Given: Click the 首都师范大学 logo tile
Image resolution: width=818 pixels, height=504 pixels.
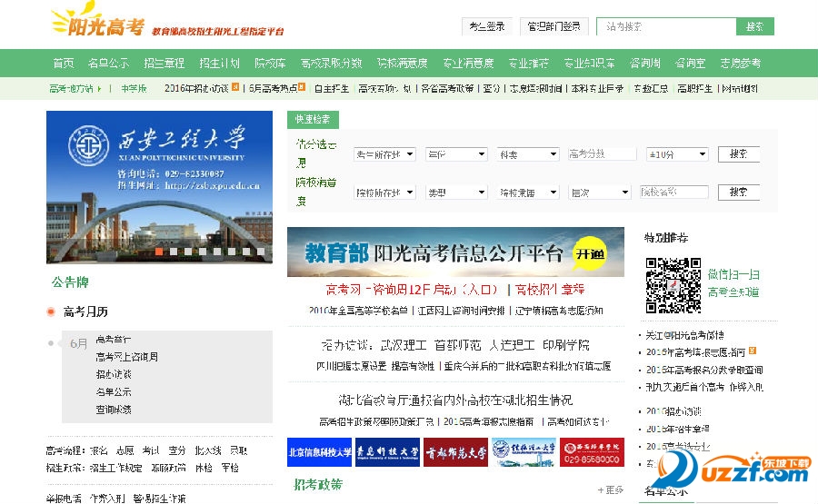Looking at the screenshot, I should click(x=456, y=452).
